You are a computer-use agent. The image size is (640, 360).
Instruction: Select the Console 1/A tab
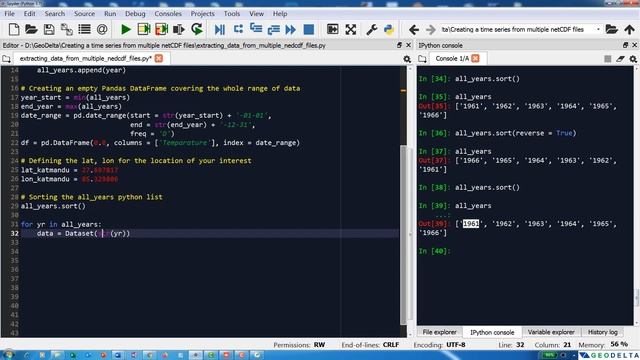pyautogui.click(x=452, y=58)
